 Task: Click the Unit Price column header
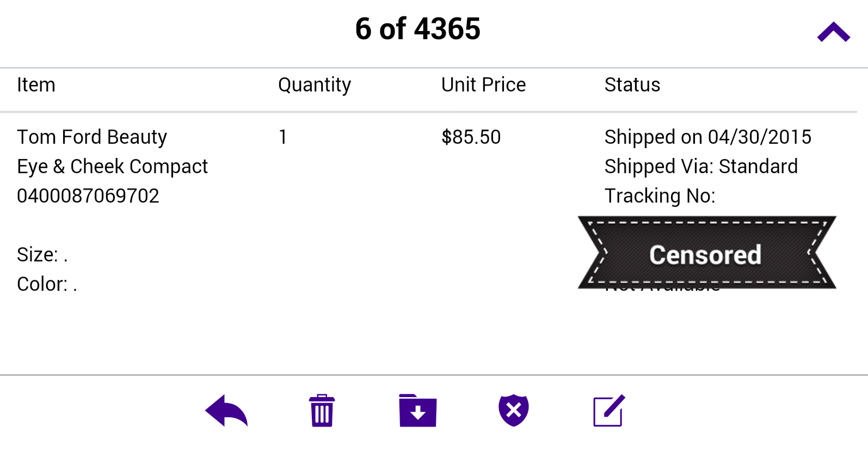483,85
